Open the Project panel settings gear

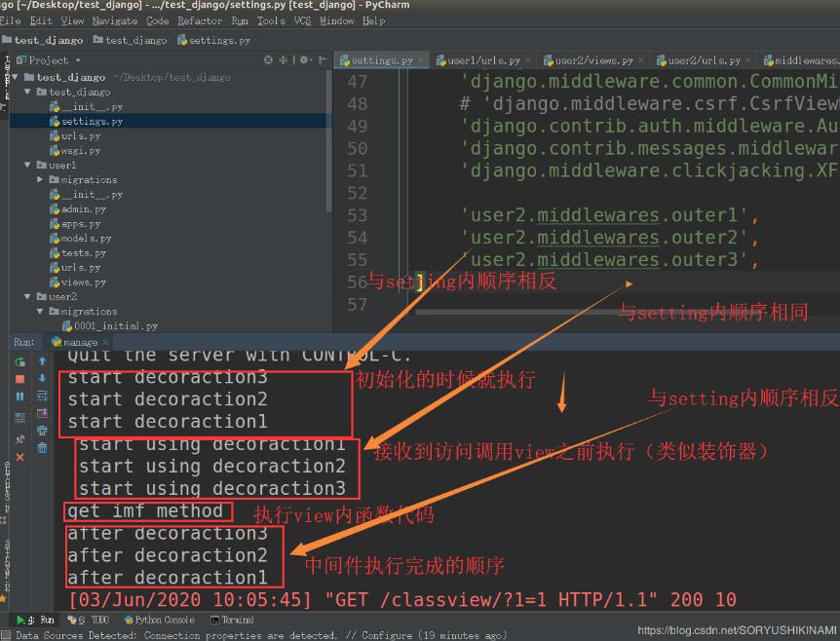[304, 60]
